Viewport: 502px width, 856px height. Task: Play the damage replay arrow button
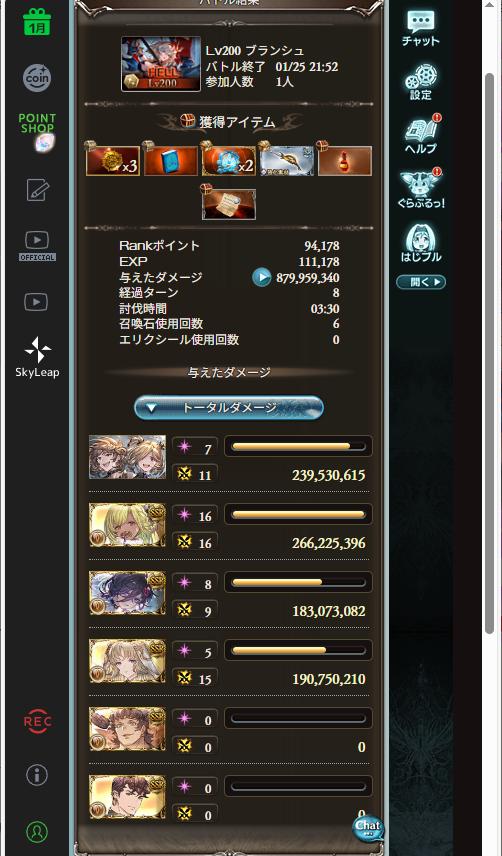pos(261,277)
